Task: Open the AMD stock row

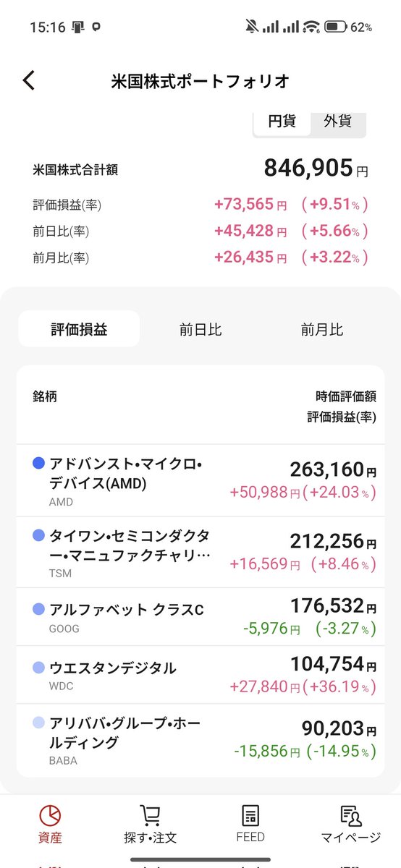Action: point(200,480)
